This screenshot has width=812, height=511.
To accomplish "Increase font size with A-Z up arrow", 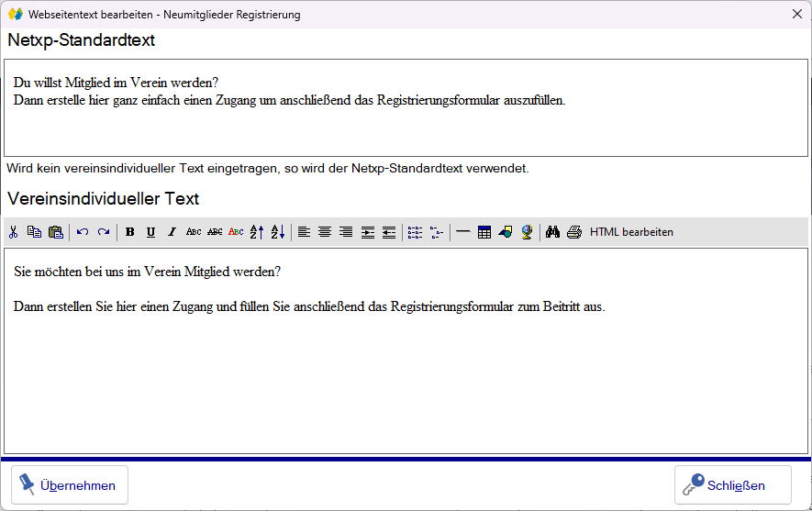I will (x=257, y=232).
